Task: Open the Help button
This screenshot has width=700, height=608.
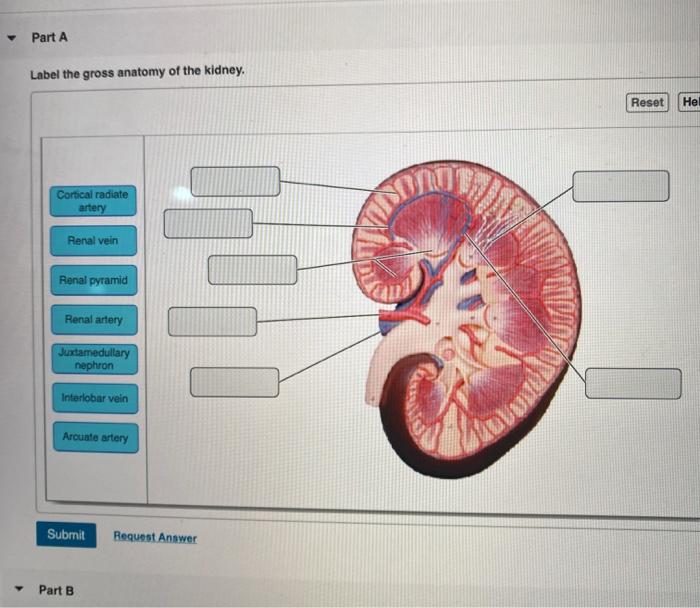Action: [x=689, y=102]
